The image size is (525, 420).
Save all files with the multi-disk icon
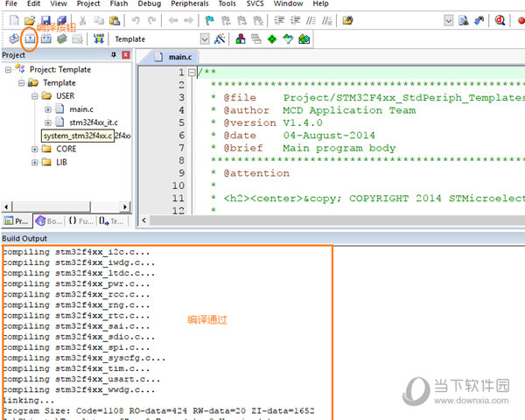tap(61, 20)
